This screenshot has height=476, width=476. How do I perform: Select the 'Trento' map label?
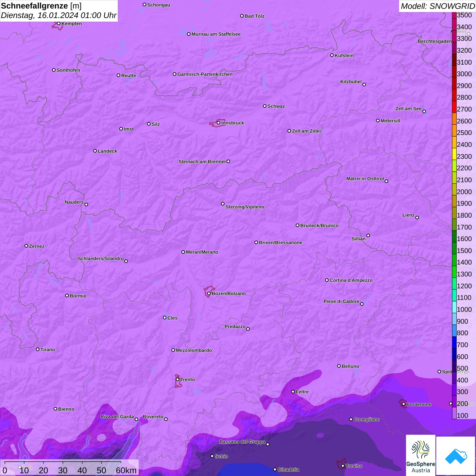pos(188,379)
